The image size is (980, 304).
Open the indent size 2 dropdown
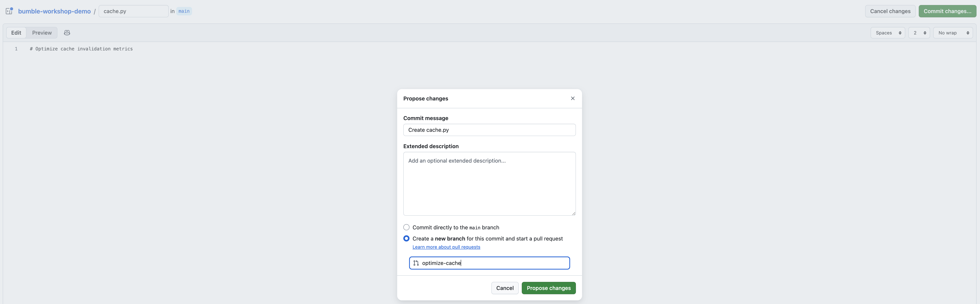point(919,33)
